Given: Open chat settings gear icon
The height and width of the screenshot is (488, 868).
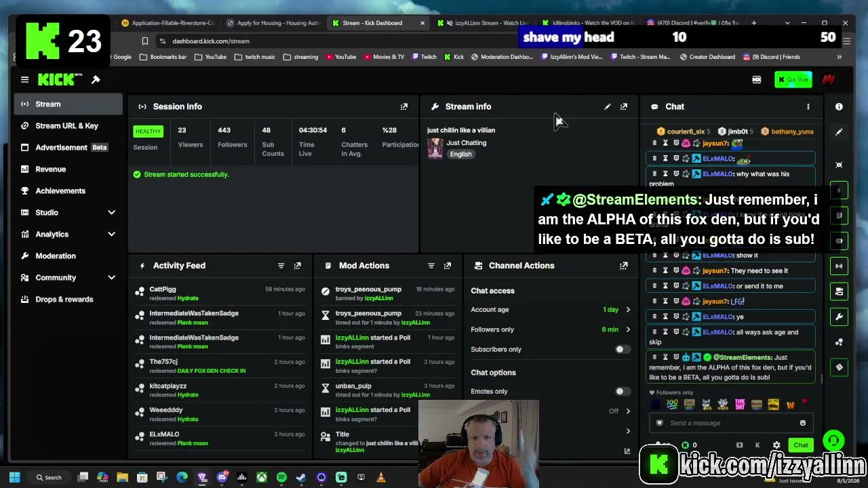Looking at the screenshot, I should click(776, 445).
